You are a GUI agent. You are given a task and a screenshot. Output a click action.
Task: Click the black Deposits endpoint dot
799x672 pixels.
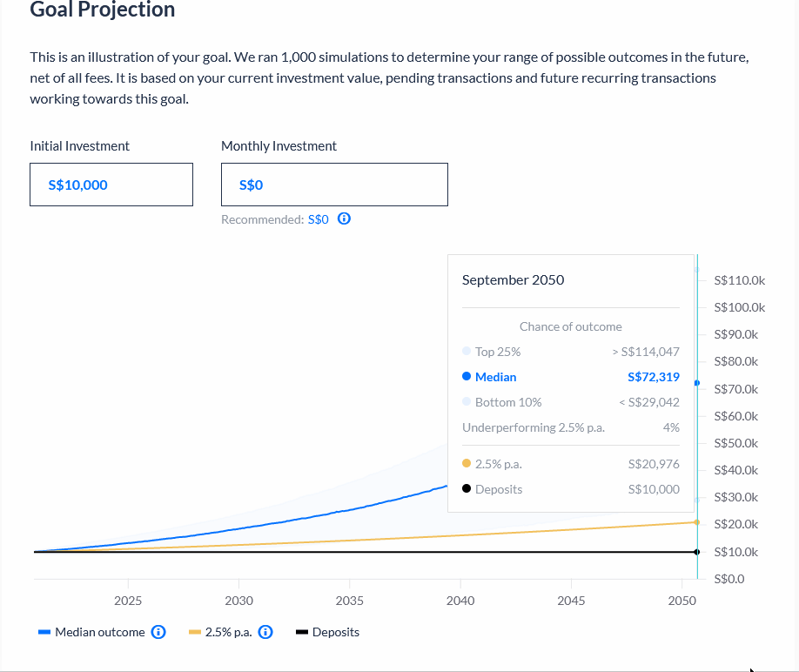[x=697, y=552]
